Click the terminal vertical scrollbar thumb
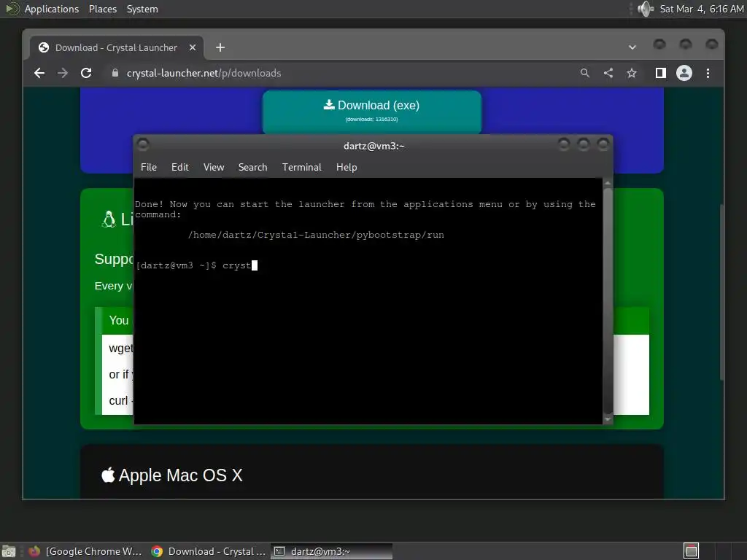The height and width of the screenshot is (560, 747). point(608,300)
